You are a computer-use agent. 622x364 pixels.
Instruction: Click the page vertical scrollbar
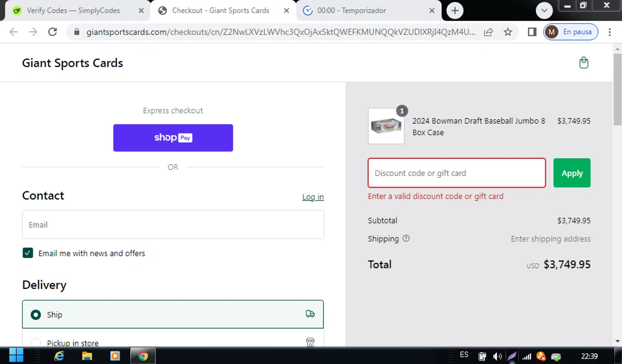[617, 89]
